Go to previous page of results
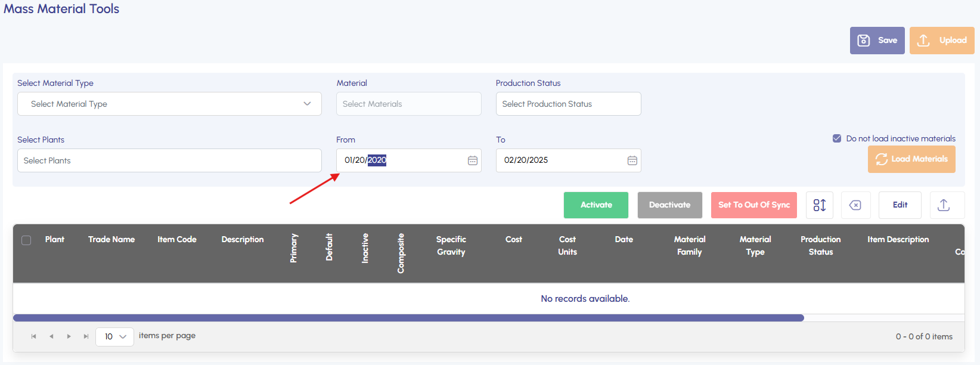 coord(52,336)
